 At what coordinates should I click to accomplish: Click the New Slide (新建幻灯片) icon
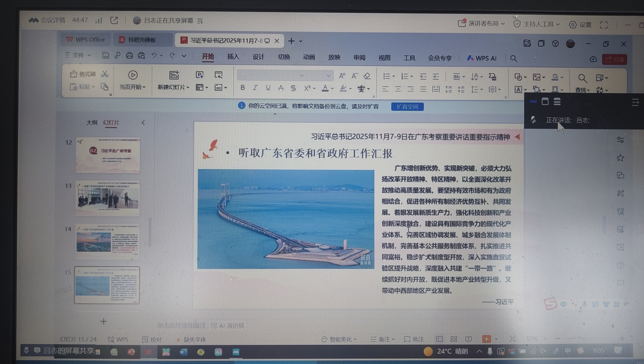[x=174, y=75]
